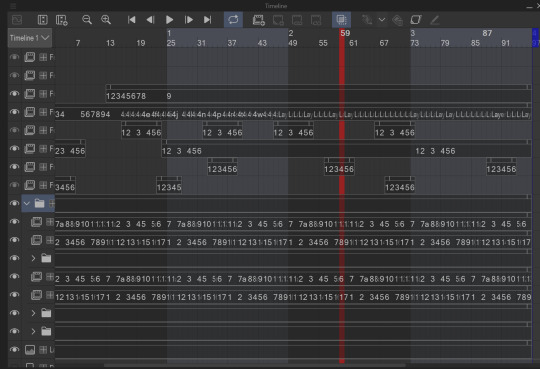Click frame 25 on the ruler
The height and width of the screenshot is (369, 540).
pyautogui.click(x=171, y=43)
